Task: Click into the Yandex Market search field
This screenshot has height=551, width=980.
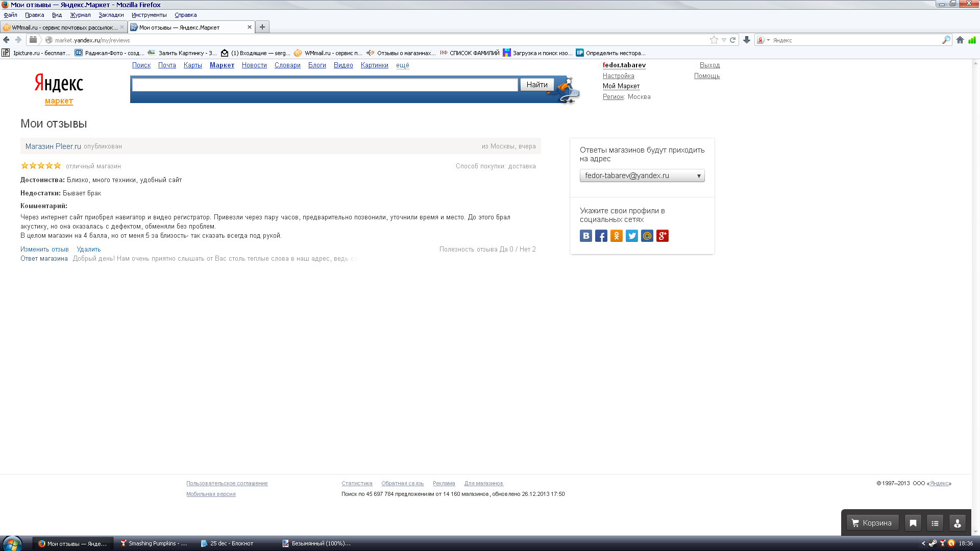Action: coord(325,85)
